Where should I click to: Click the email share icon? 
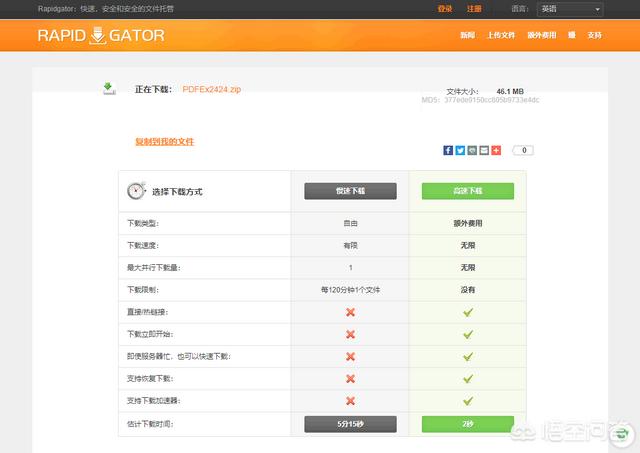click(x=484, y=150)
